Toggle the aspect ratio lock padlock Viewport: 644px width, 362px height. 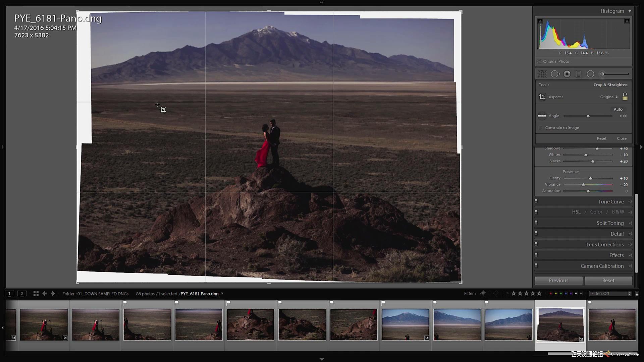625,97
